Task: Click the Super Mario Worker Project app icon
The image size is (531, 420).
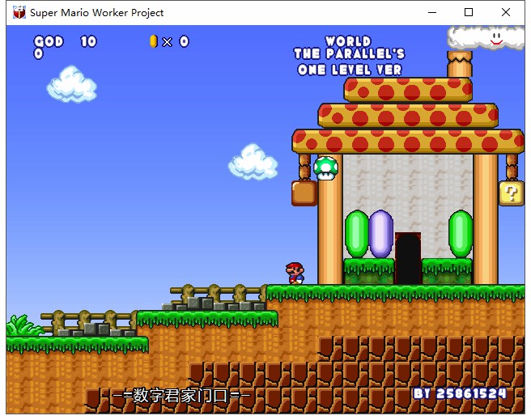Action: (19, 12)
